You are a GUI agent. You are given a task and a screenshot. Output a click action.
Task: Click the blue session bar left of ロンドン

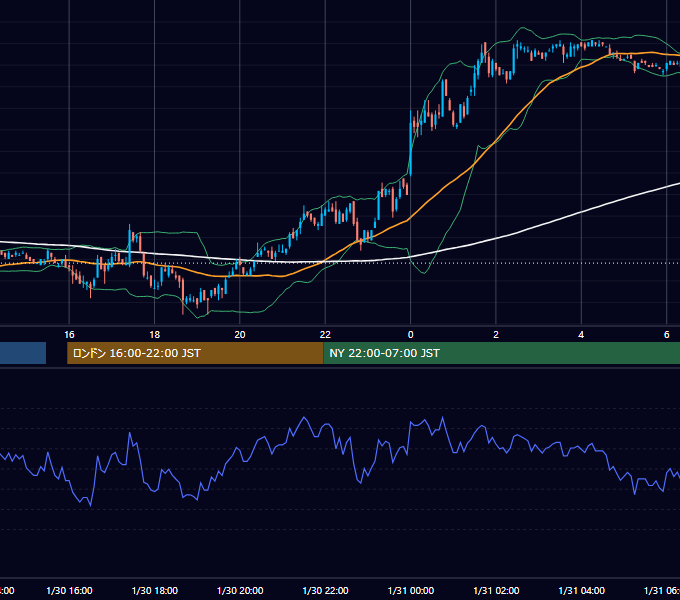coord(23,353)
